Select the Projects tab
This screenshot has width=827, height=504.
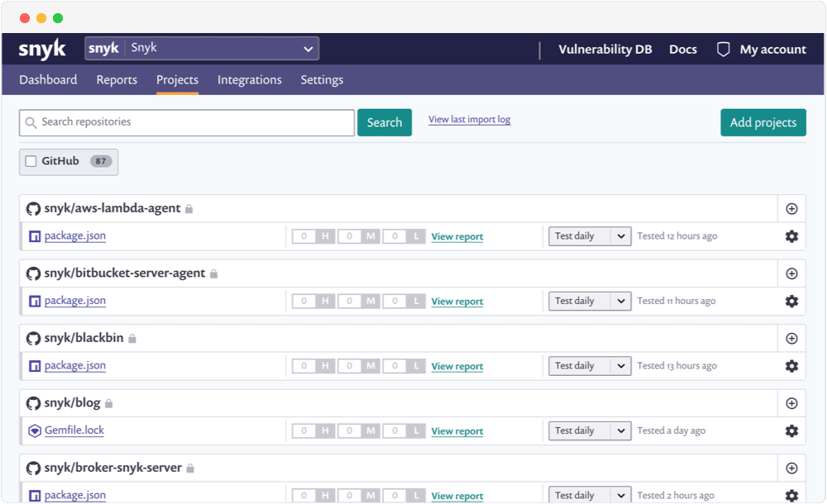[x=177, y=79]
